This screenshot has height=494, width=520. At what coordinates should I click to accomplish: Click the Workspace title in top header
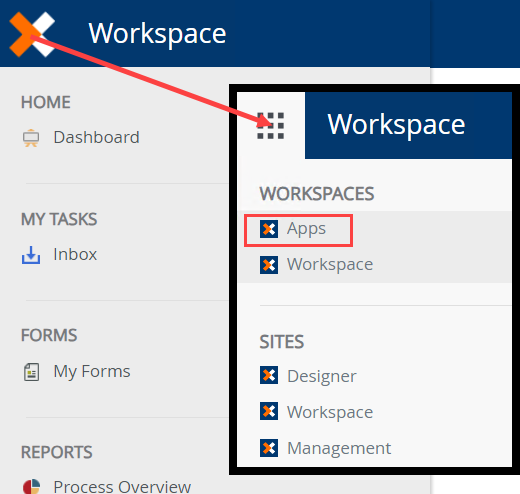pyautogui.click(x=157, y=34)
